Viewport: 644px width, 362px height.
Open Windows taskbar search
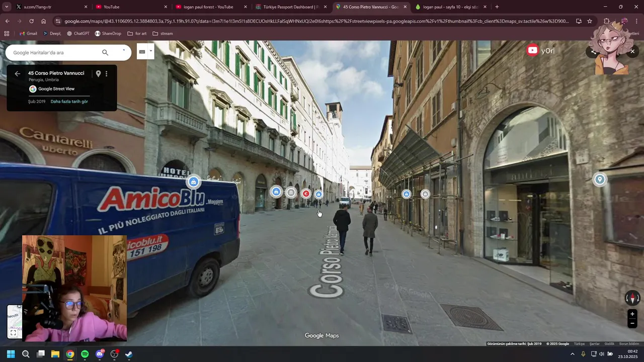click(x=26, y=354)
